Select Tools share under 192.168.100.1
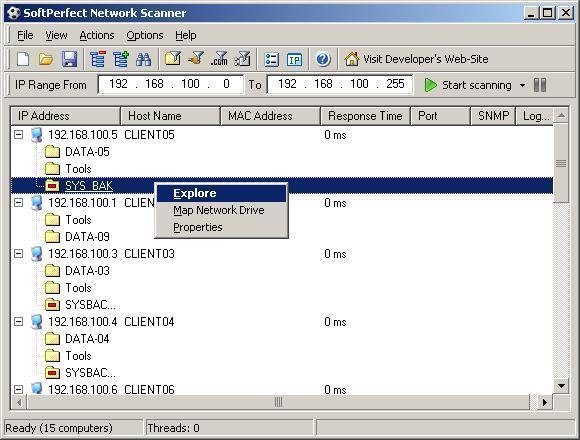The image size is (580, 440). (x=78, y=220)
